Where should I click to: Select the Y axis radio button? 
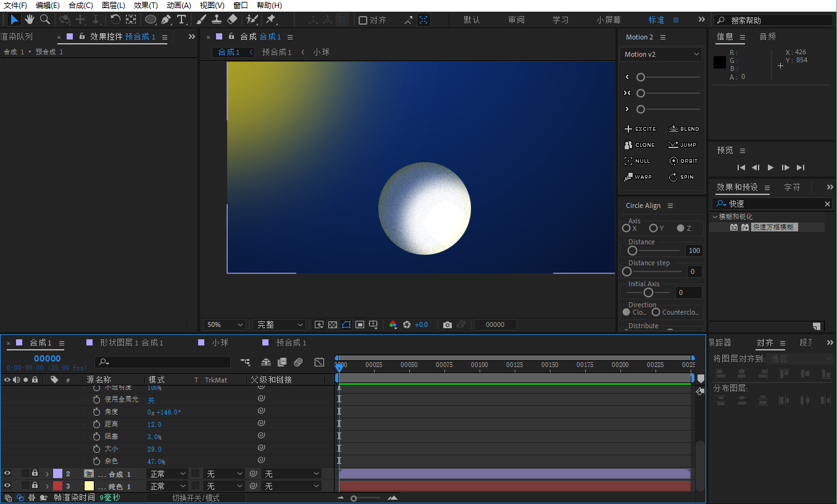click(653, 228)
